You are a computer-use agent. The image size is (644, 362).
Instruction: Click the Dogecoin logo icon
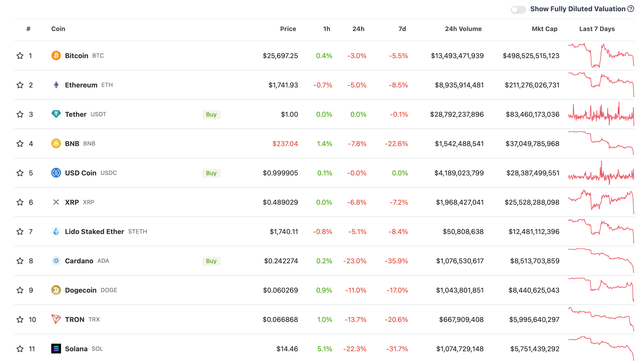(56, 290)
